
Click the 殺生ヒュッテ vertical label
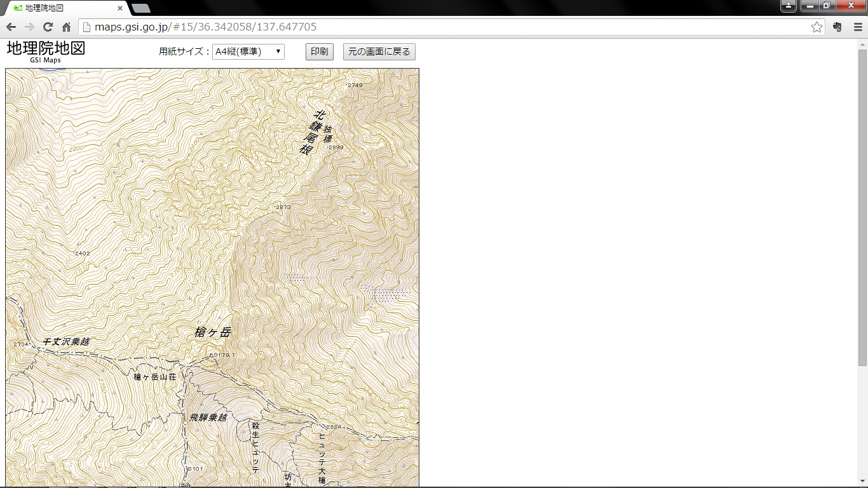255,447
